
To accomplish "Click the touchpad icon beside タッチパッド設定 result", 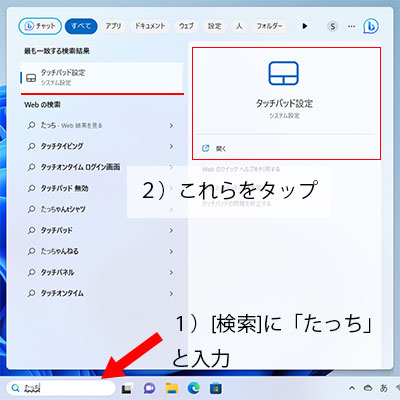I will coord(31,78).
